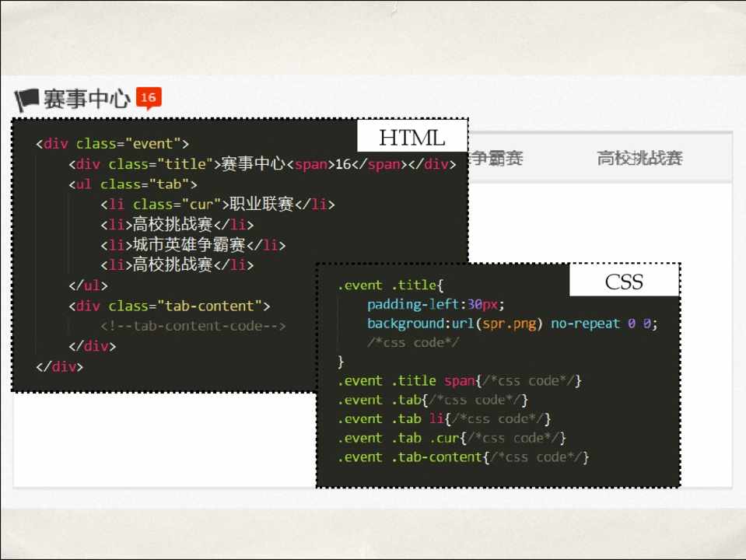Image resolution: width=746 pixels, height=560 pixels.
Task: Click the div class="tab-content" code line
Action: pyautogui.click(x=169, y=306)
